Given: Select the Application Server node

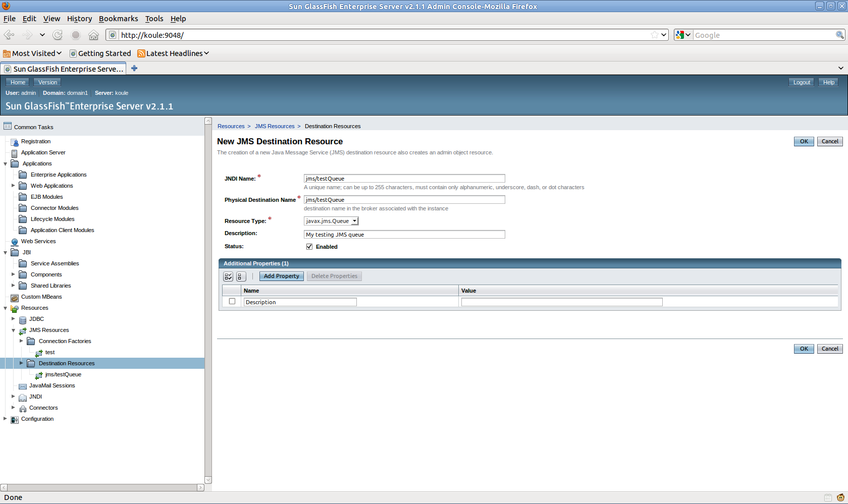Looking at the screenshot, I should point(43,152).
